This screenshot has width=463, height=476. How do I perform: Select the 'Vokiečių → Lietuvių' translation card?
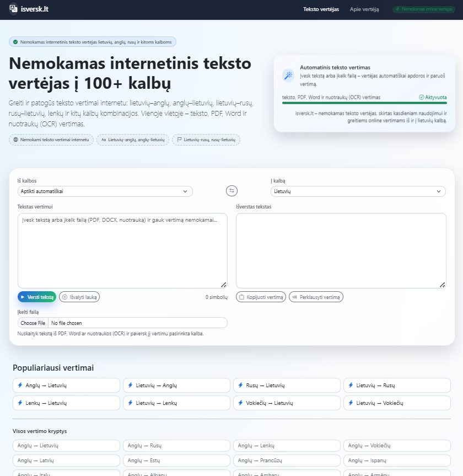(287, 403)
